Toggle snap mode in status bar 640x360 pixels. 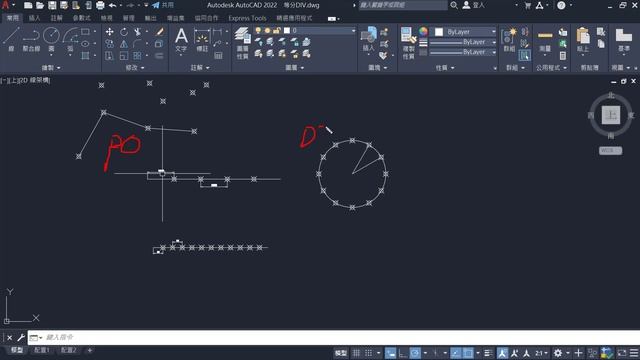tap(369, 353)
